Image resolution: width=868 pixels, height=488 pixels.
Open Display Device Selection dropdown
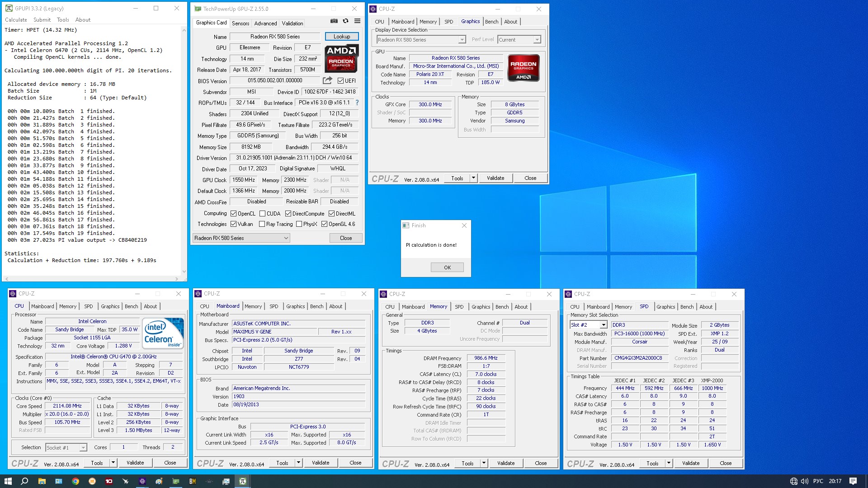[x=421, y=40]
